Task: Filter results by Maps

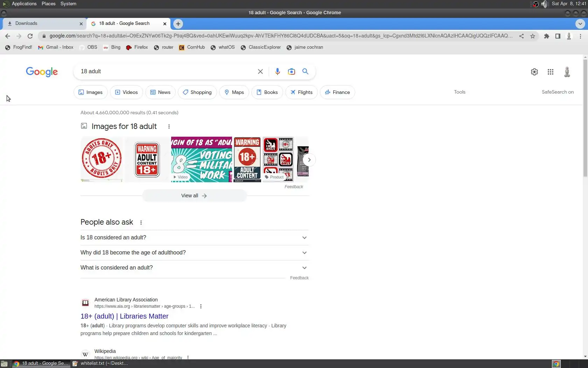Action: 234,92
